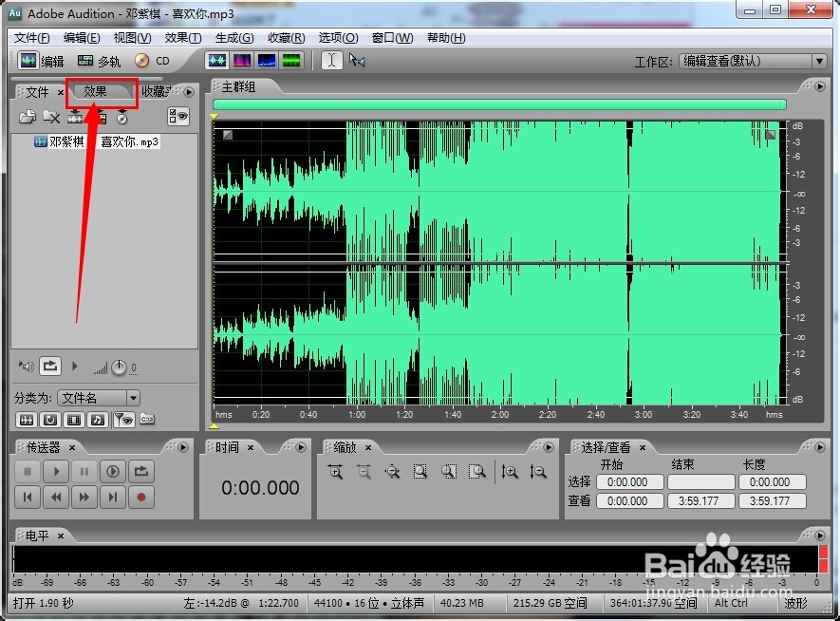Image resolution: width=840 pixels, height=621 pixels.
Task: Toggle show video files filter button
Action: point(74,420)
